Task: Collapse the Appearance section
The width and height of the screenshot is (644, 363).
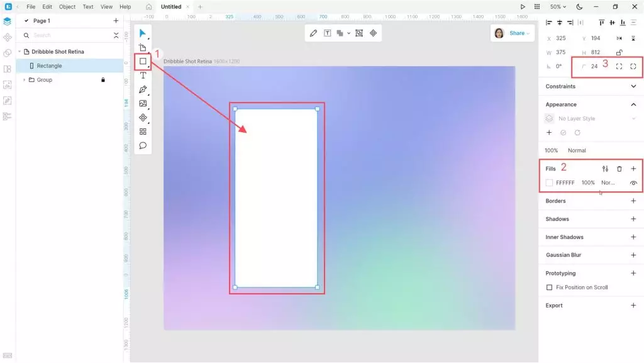Action: tap(633, 104)
